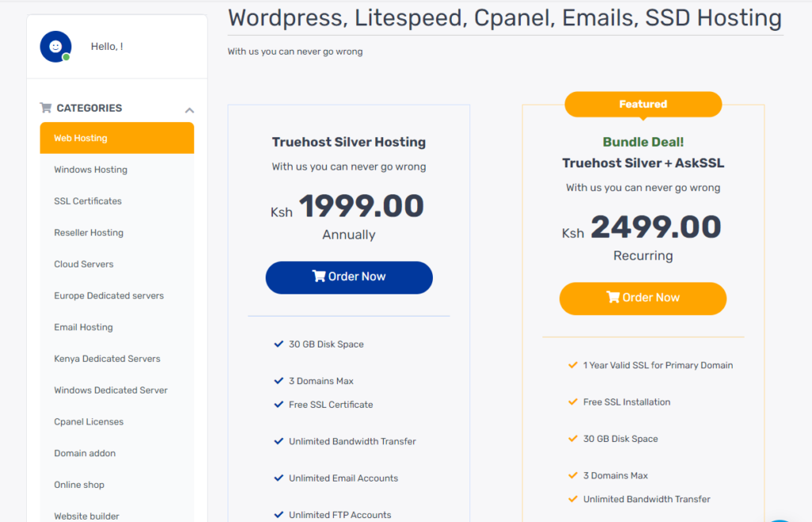This screenshot has width=812, height=522.
Task: Click the Categories shopping cart icon
Action: 45,108
